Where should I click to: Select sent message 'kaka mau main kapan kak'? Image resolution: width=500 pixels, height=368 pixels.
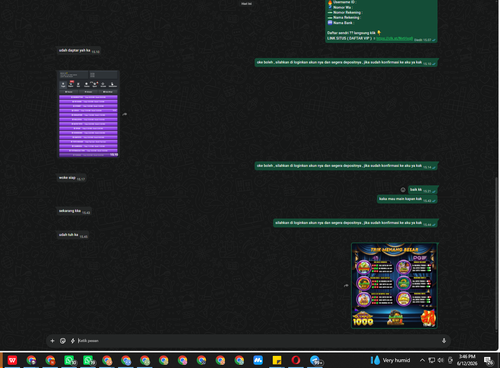point(407,199)
